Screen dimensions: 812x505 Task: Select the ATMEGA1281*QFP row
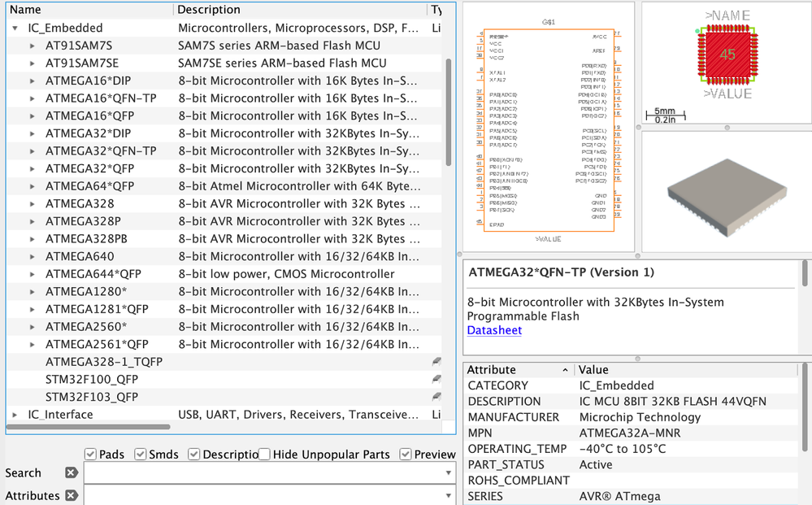pos(224,309)
